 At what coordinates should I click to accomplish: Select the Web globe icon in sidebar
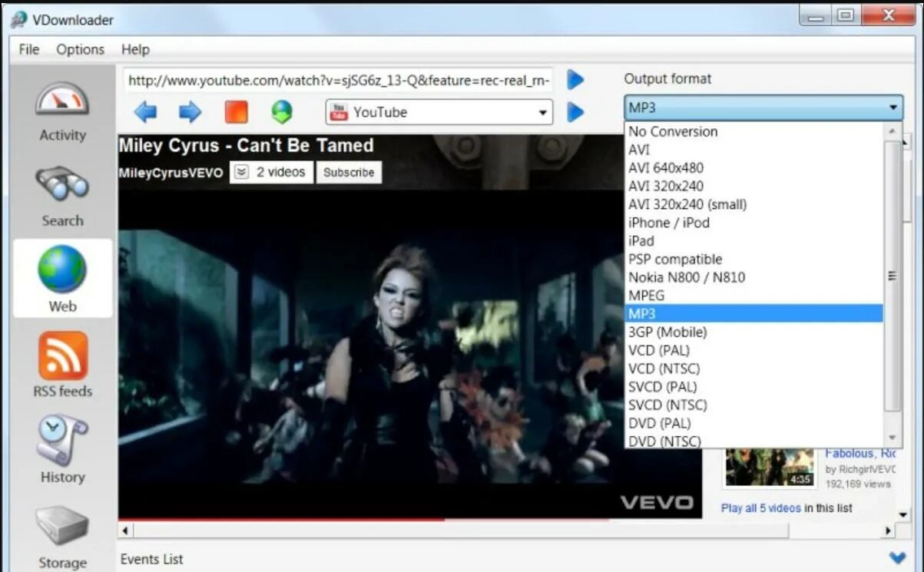tap(62, 269)
